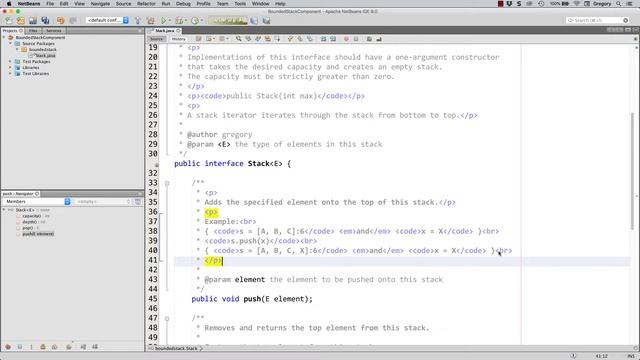Toggle Show Inner Classes filter in Navigator

pyautogui.click(x=54, y=347)
